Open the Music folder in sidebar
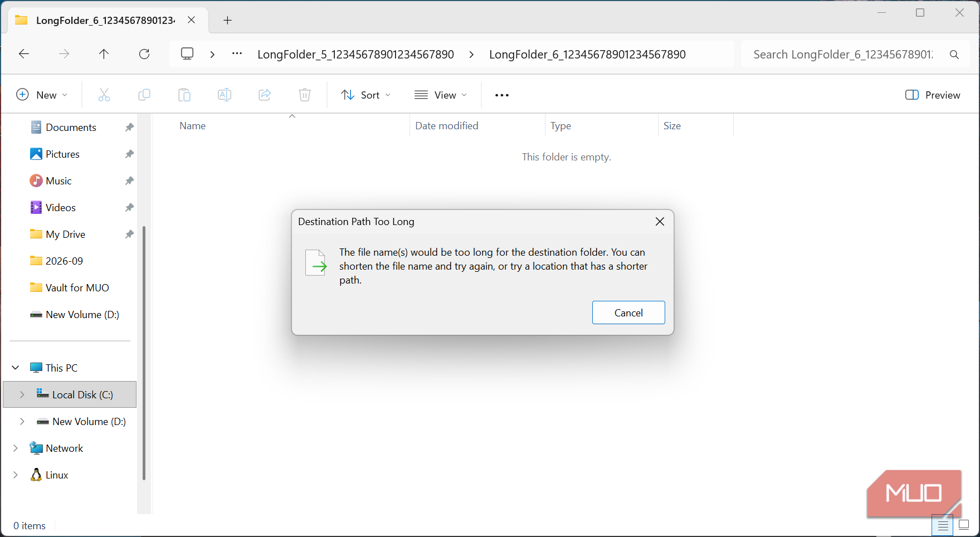The width and height of the screenshot is (980, 537). pos(58,181)
